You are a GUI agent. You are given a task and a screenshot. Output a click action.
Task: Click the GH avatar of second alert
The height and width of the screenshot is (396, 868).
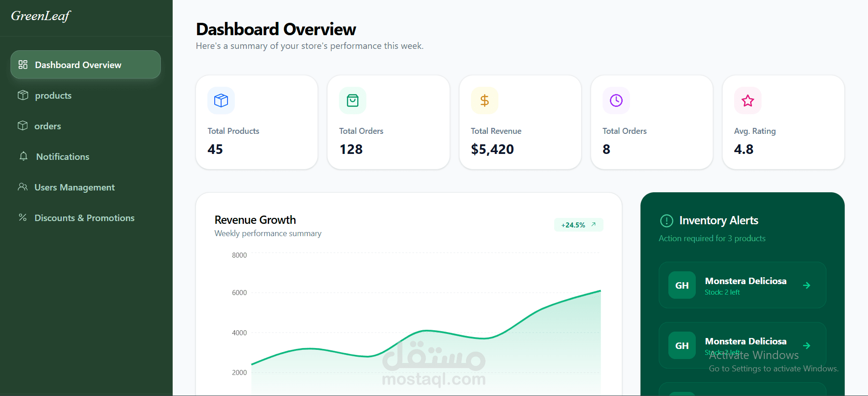click(x=682, y=345)
